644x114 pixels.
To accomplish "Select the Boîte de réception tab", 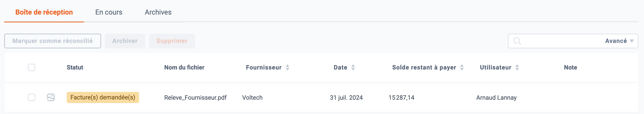I will [x=44, y=12].
